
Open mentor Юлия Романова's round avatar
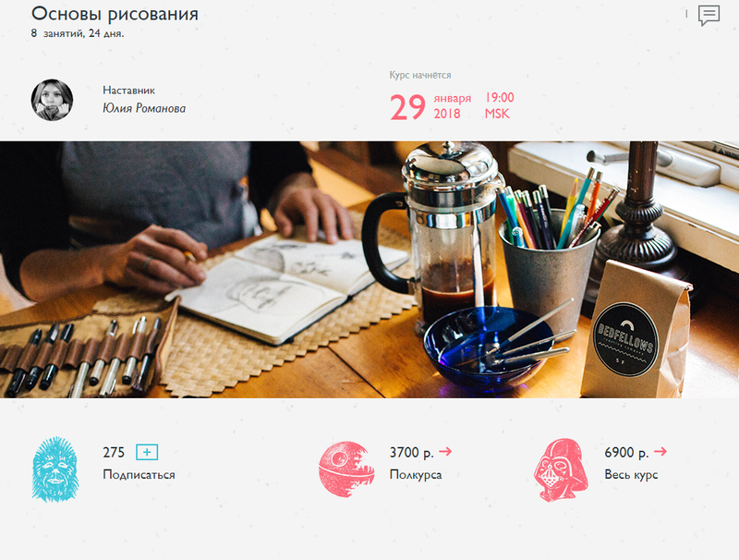[x=52, y=100]
